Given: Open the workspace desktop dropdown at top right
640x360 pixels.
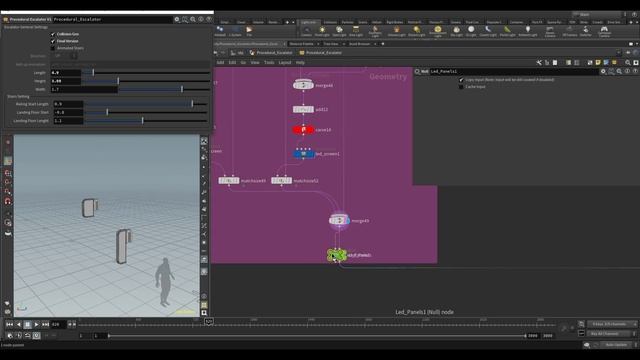Looking at the screenshot, I should pos(598,14).
